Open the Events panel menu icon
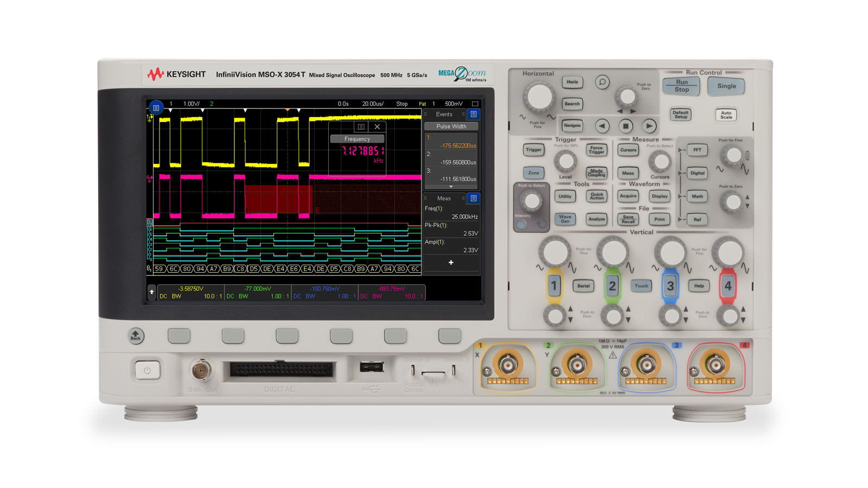 pos(474,114)
